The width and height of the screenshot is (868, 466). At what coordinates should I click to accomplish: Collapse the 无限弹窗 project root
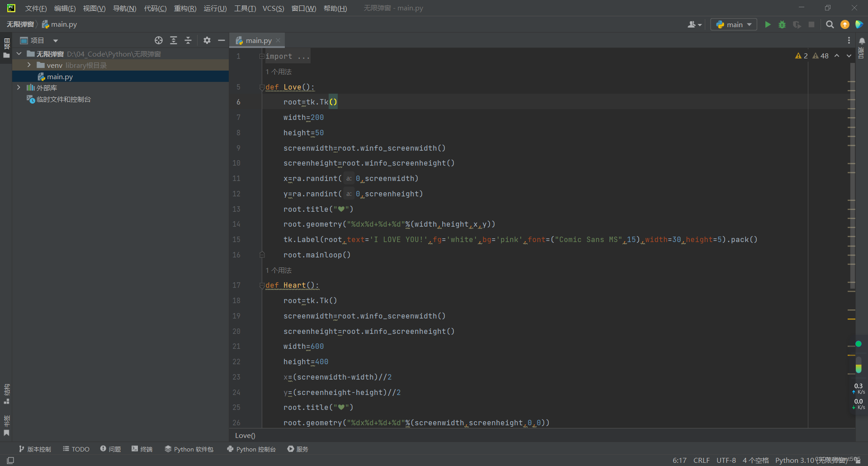tap(19, 54)
